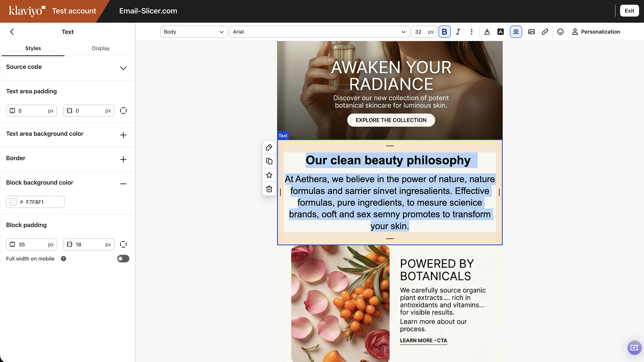Open the emoji picker
Screen dimensions: 644x362
tap(560, 32)
